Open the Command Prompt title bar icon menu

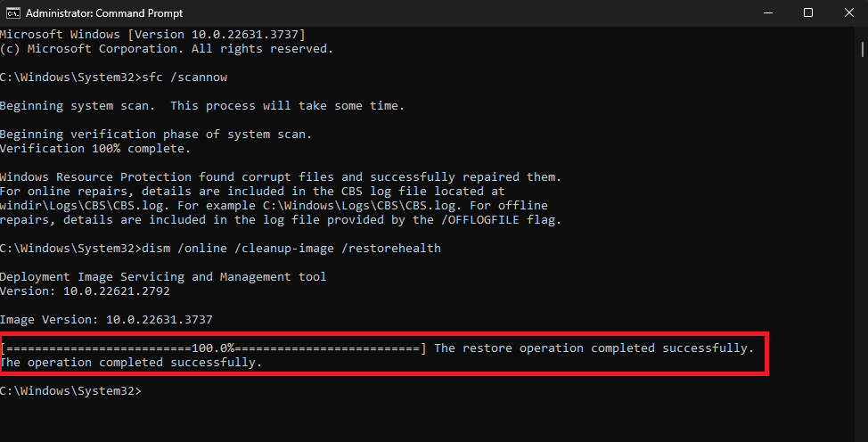point(9,12)
